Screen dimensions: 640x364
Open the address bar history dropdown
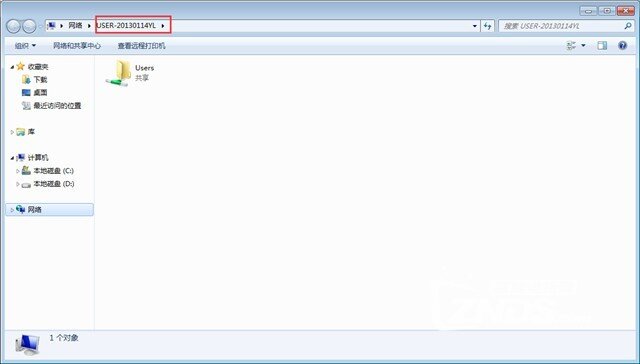click(475, 26)
